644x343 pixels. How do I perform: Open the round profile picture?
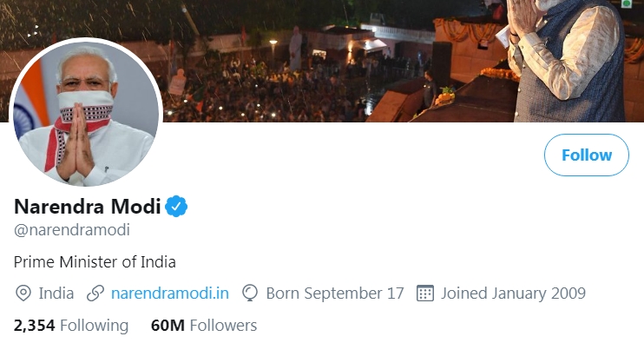pyautogui.click(x=86, y=114)
